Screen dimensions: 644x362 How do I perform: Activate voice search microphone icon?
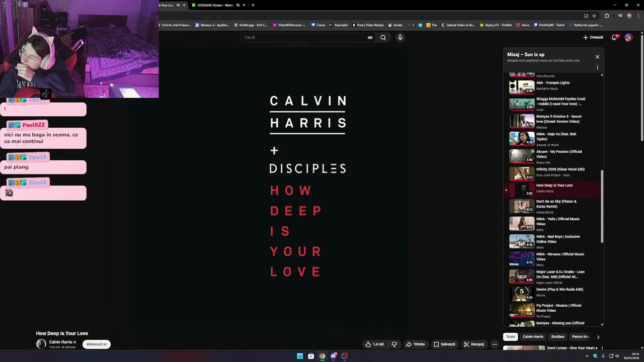(400, 37)
